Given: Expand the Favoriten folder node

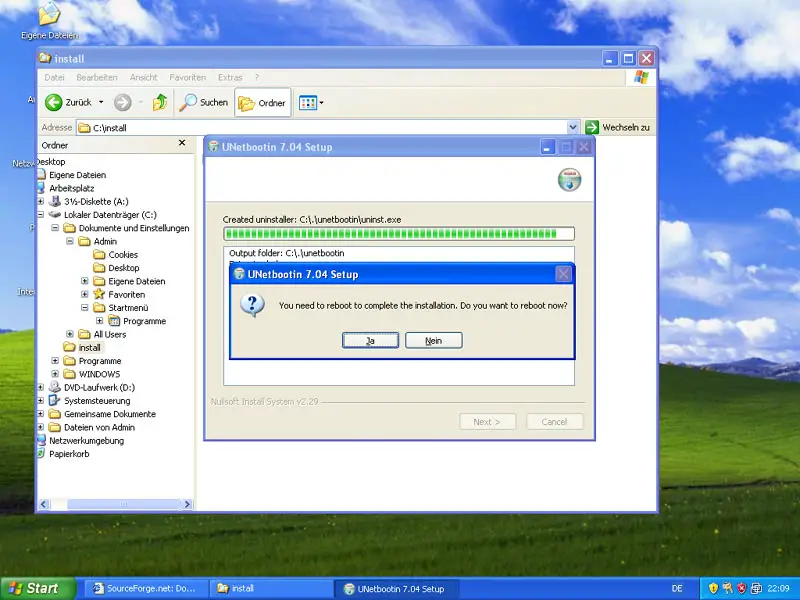Looking at the screenshot, I should point(85,294).
